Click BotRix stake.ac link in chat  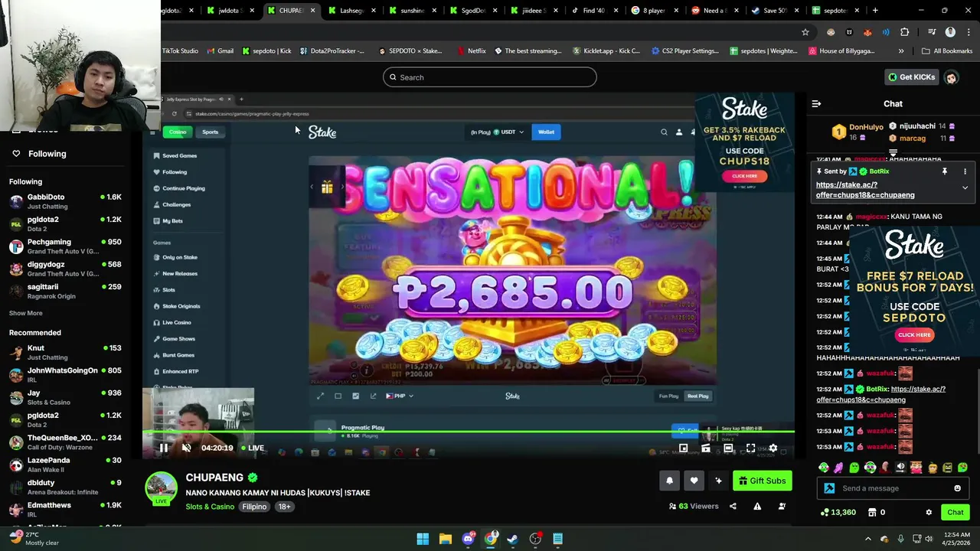pyautogui.click(x=880, y=394)
